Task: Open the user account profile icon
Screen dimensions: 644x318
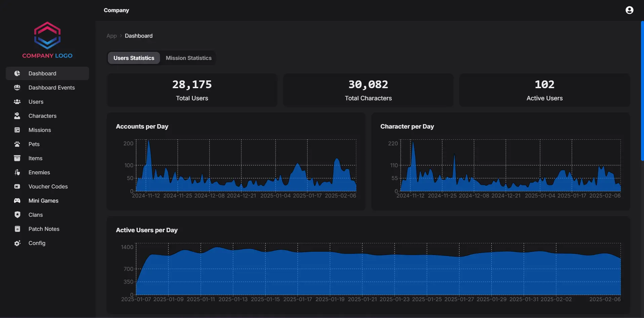Action: pyautogui.click(x=629, y=10)
